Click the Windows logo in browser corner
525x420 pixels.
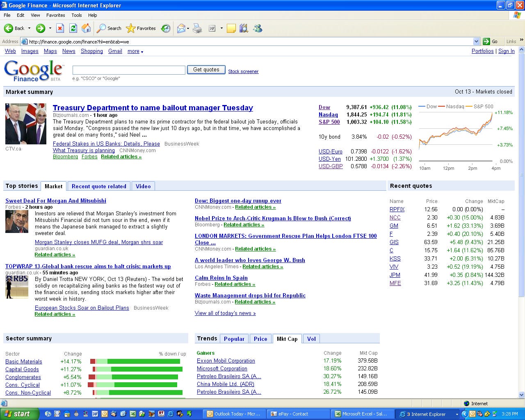[517, 15]
